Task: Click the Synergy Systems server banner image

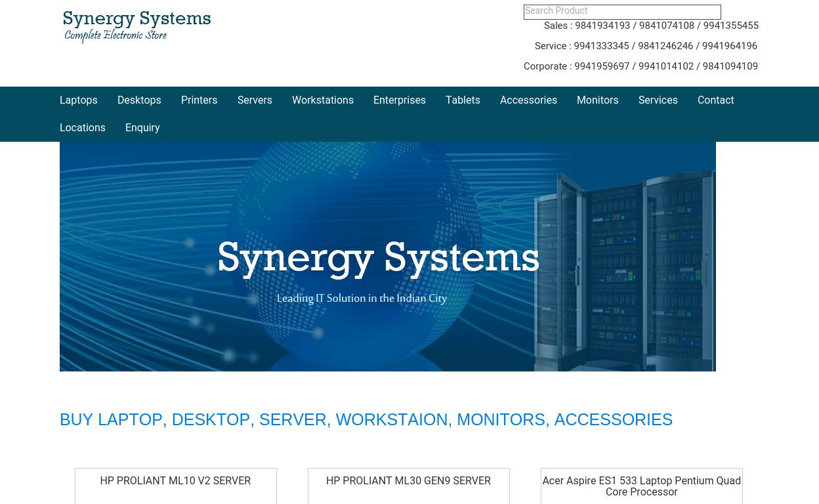Action: [x=387, y=257]
